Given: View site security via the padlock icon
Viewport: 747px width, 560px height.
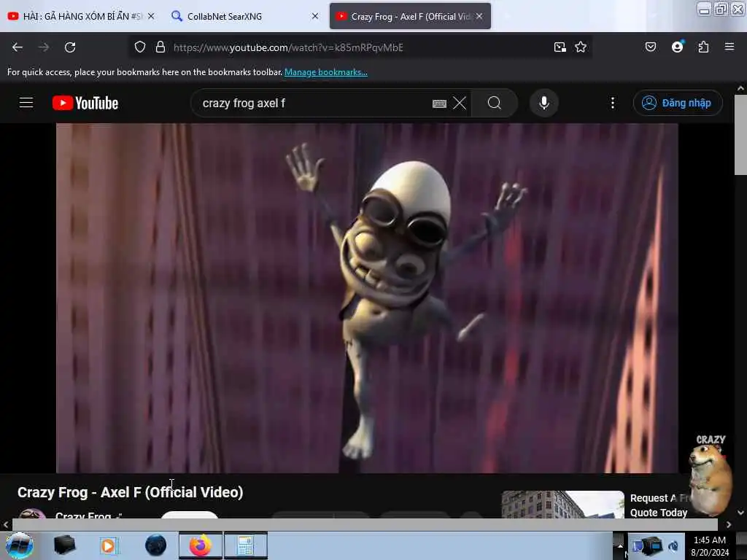Looking at the screenshot, I should click(x=160, y=47).
